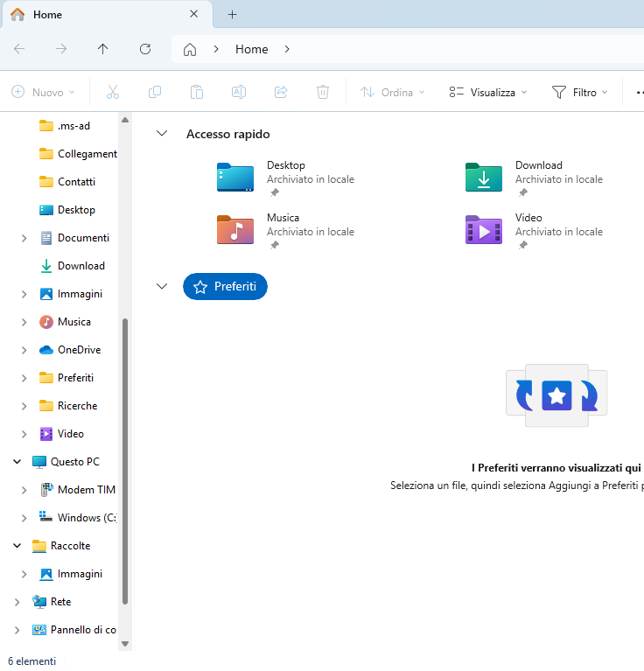The image size is (644, 671).
Task: Open the Video folder tile in Accesso rapido
Action: pyautogui.click(x=535, y=230)
